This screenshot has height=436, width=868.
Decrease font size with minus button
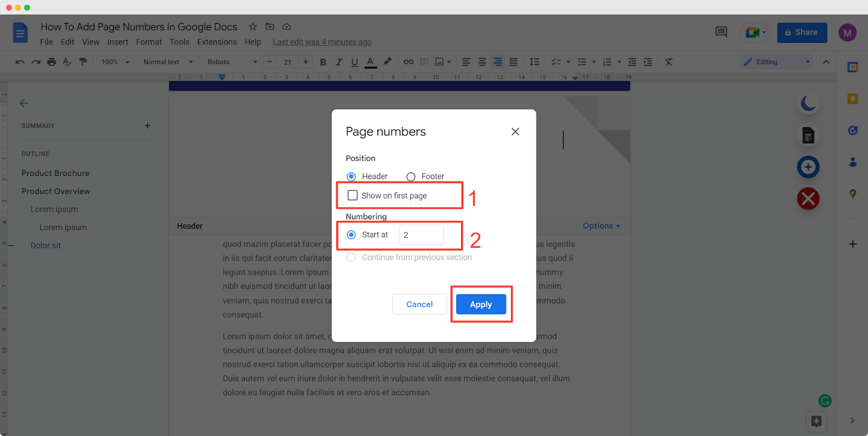(x=270, y=62)
